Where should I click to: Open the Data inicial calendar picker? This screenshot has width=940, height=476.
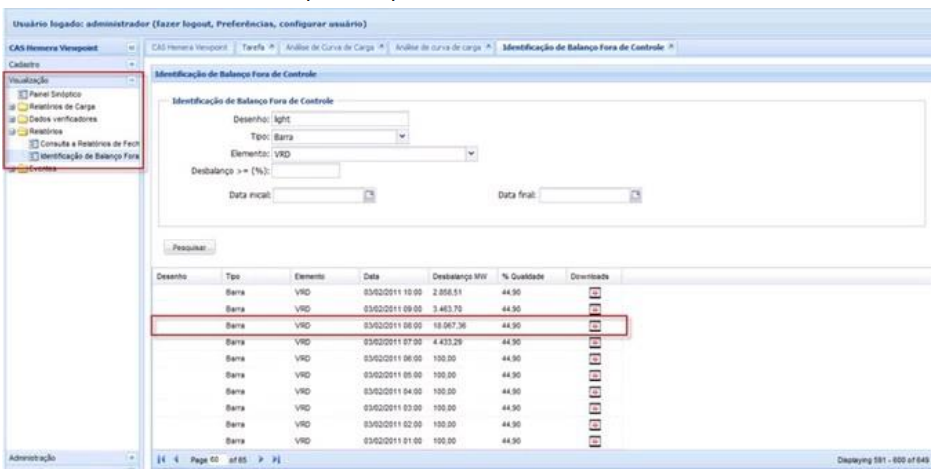pyautogui.click(x=369, y=198)
